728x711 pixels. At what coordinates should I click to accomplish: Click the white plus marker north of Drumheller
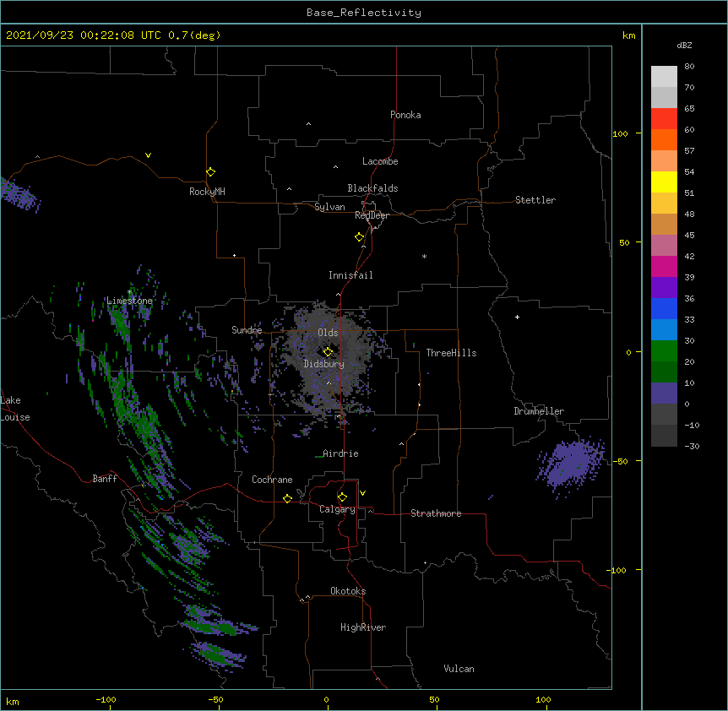[x=517, y=317]
